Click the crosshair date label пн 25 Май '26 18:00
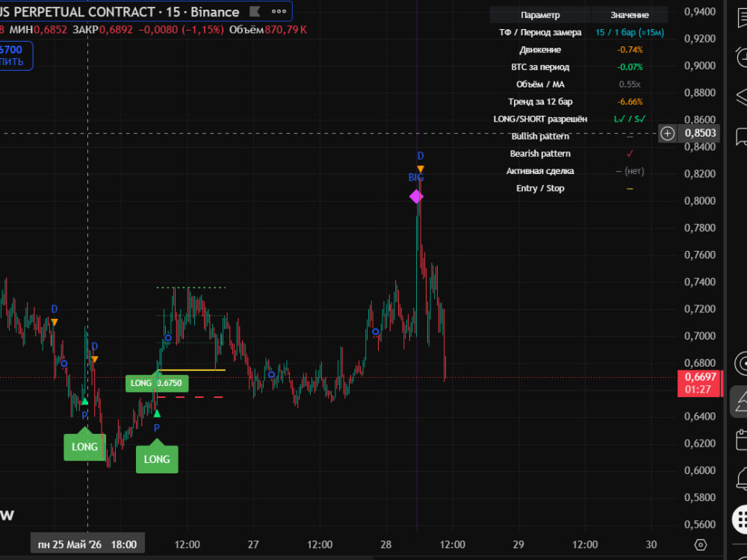This screenshot has width=747, height=560. [87, 544]
